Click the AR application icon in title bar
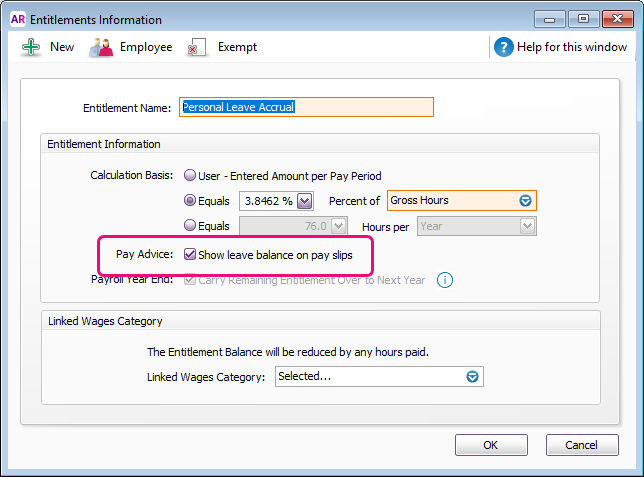 pos(17,19)
